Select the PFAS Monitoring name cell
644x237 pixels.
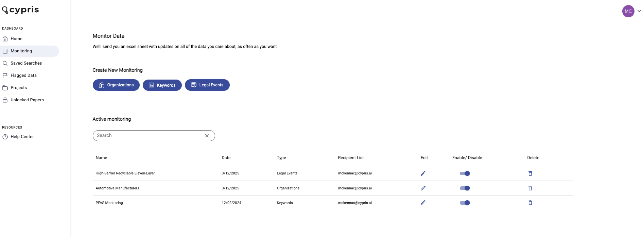109,203
